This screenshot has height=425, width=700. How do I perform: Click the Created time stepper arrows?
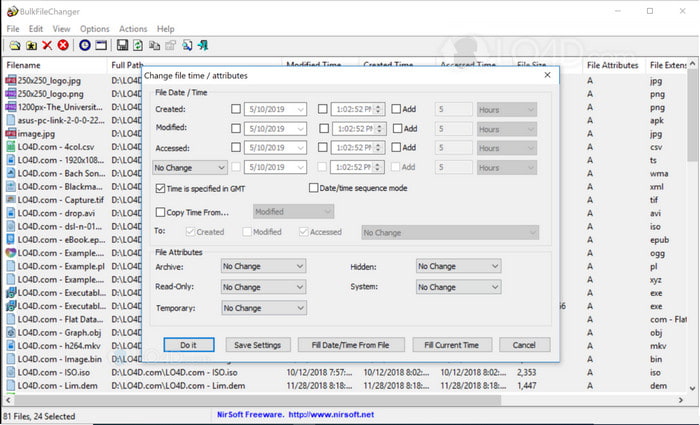pyautogui.click(x=379, y=109)
